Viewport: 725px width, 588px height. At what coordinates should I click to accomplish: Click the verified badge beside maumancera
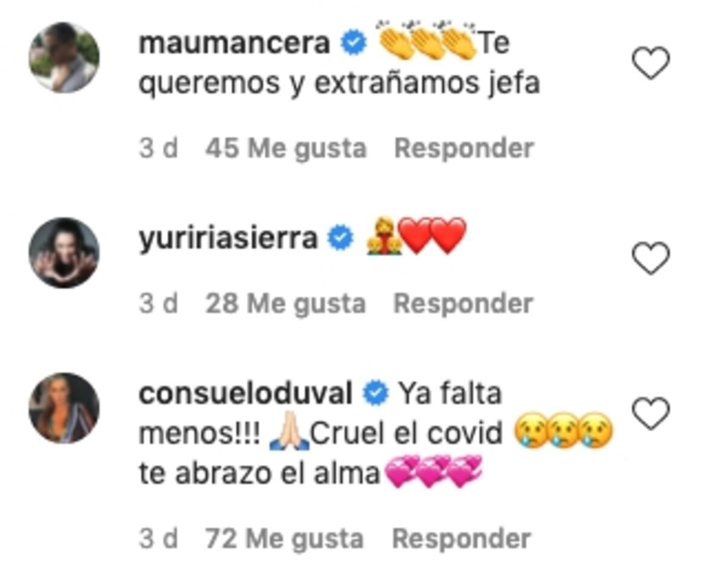tap(353, 44)
